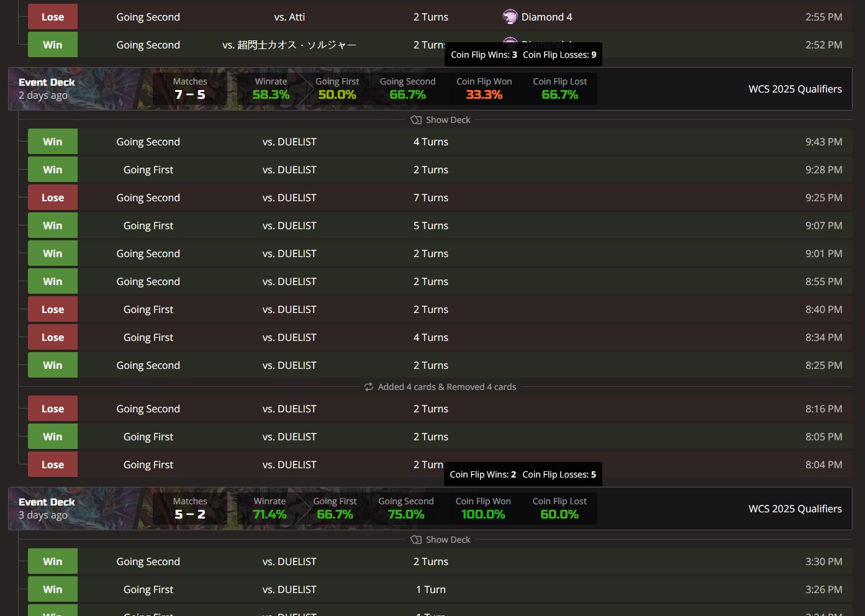Click the 7 Turns value

coord(431,197)
